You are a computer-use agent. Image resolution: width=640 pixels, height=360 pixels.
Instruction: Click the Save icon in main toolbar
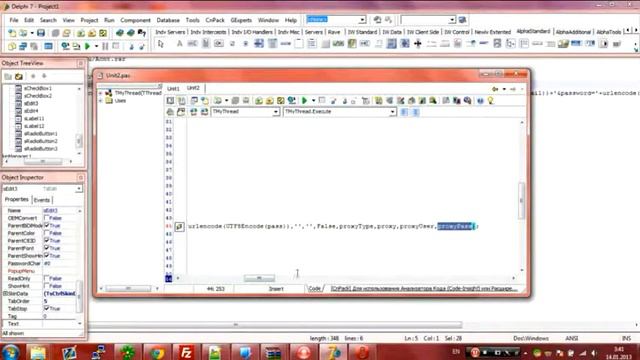(41, 33)
